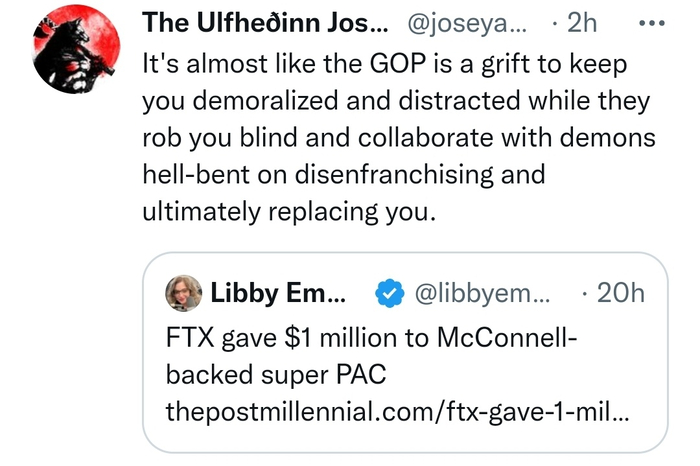Open the quoted tweet card's empty right area
700x466 pixels.
pos(620,375)
